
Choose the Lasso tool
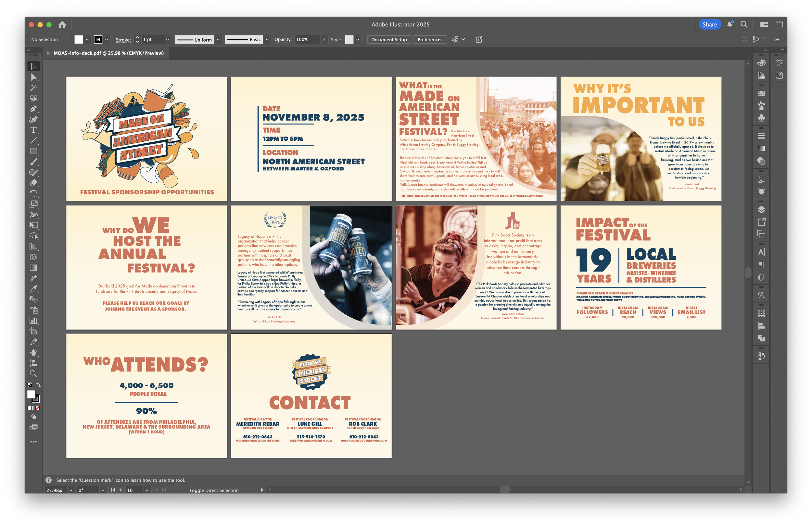click(33, 99)
